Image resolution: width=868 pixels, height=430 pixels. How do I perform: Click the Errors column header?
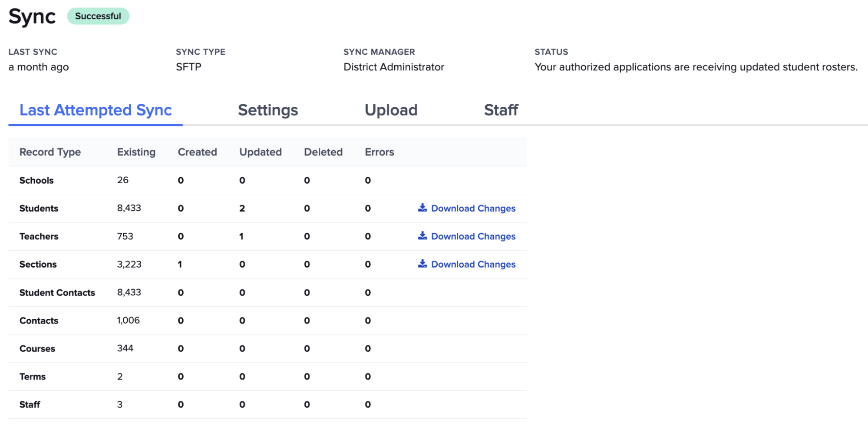point(379,152)
